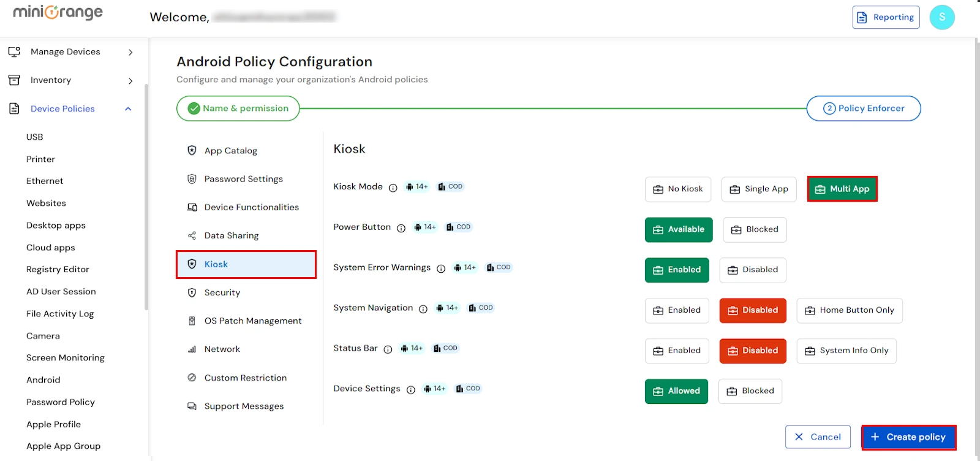Go to Name & permission step
980x461 pixels.
point(238,109)
